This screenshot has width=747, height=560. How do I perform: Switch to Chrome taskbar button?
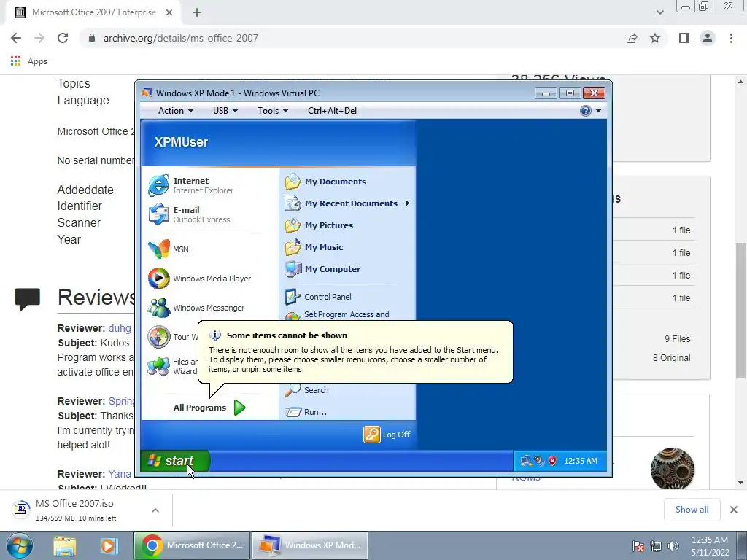(x=192, y=545)
